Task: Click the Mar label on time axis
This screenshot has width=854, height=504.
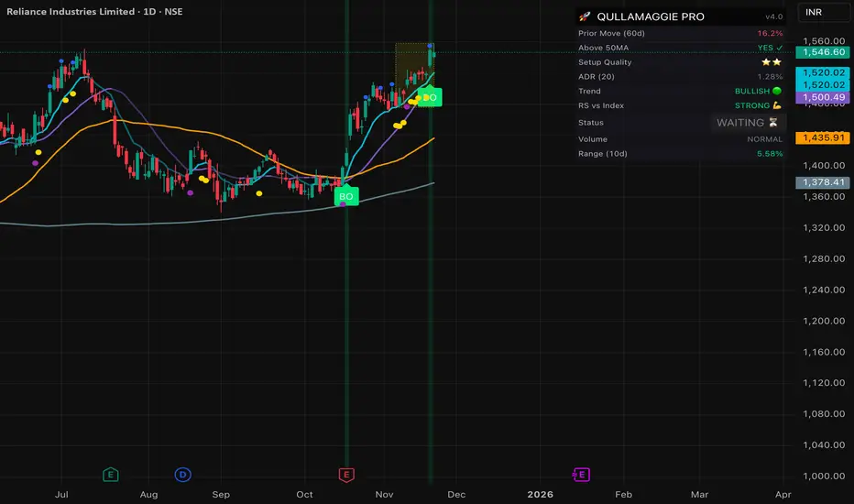Action: [699, 495]
